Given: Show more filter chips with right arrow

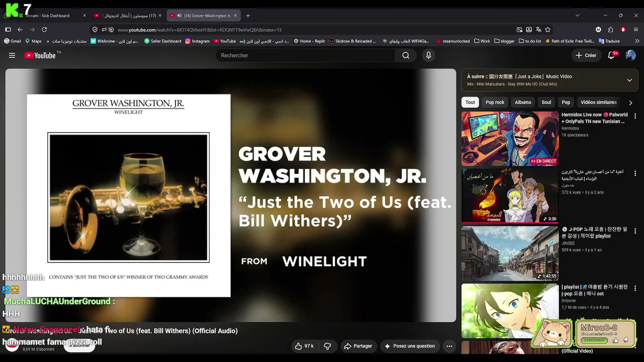Looking at the screenshot, I should tap(630, 103).
